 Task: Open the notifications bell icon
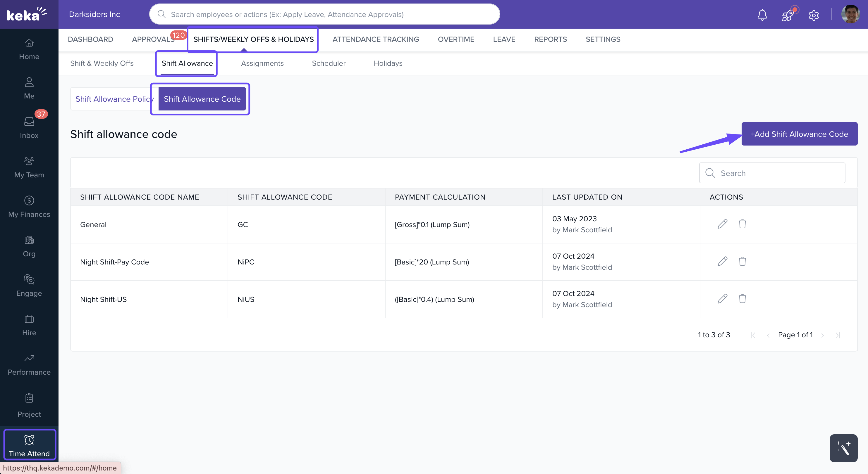coord(762,15)
